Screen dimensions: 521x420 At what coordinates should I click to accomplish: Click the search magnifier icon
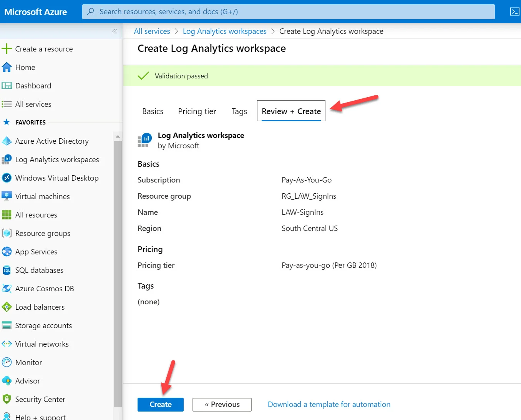[91, 12]
